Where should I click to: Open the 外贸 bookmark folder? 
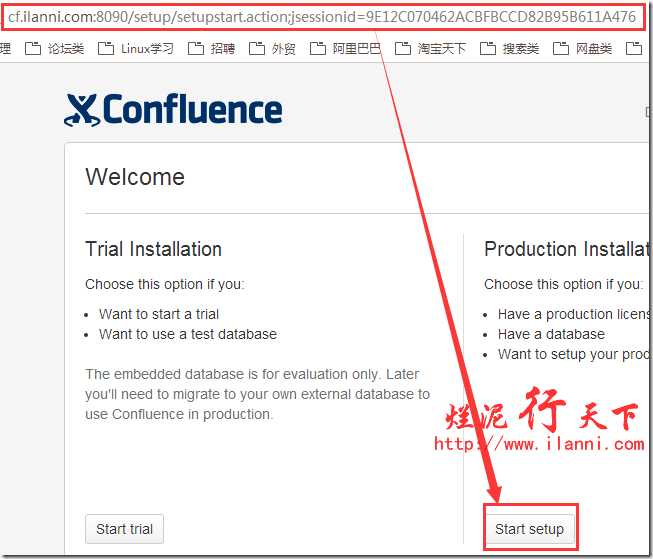[272, 49]
